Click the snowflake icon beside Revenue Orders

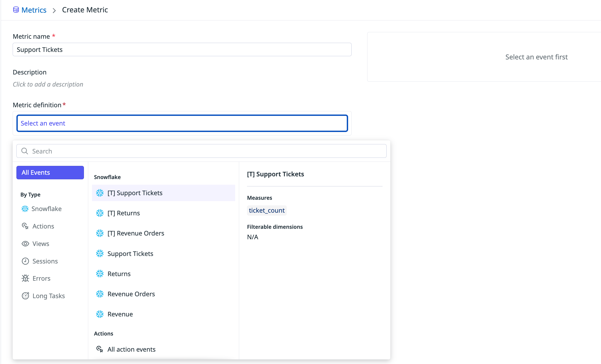tap(100, 294)
